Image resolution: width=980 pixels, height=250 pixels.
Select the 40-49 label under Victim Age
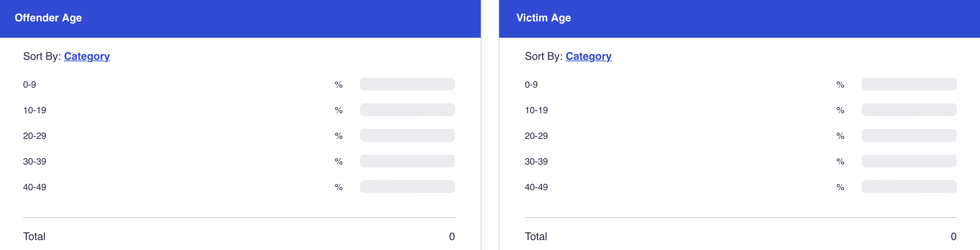click(x=536, y=187)
